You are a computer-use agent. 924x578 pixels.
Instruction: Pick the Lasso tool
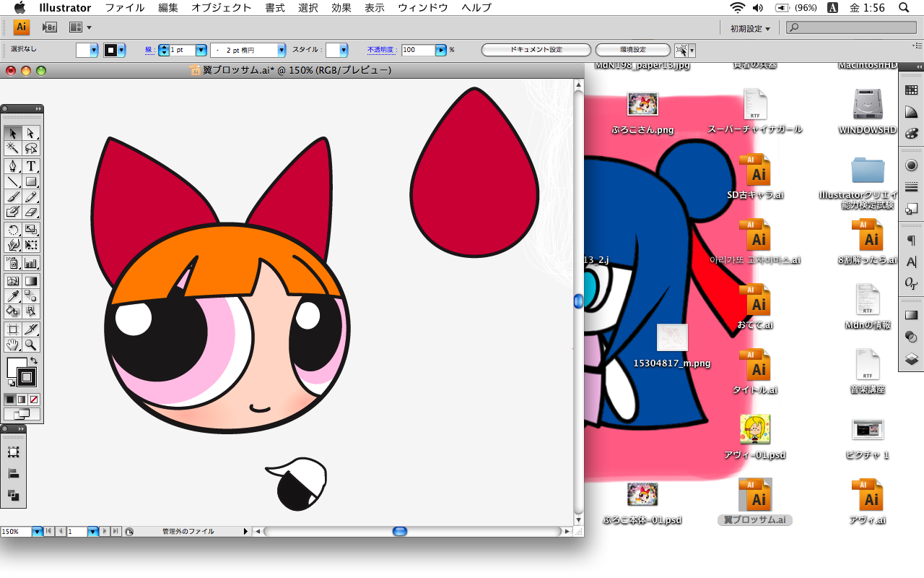point(31,148)
